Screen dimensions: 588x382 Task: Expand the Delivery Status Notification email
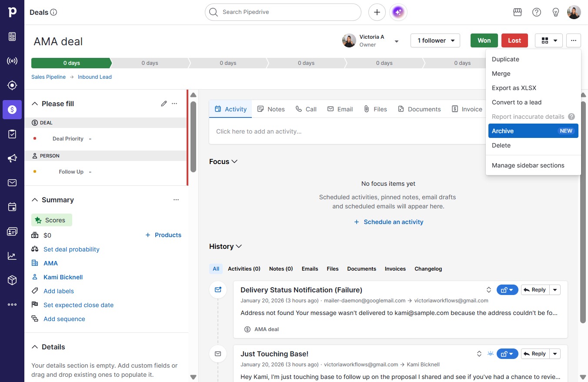[489, 290]
